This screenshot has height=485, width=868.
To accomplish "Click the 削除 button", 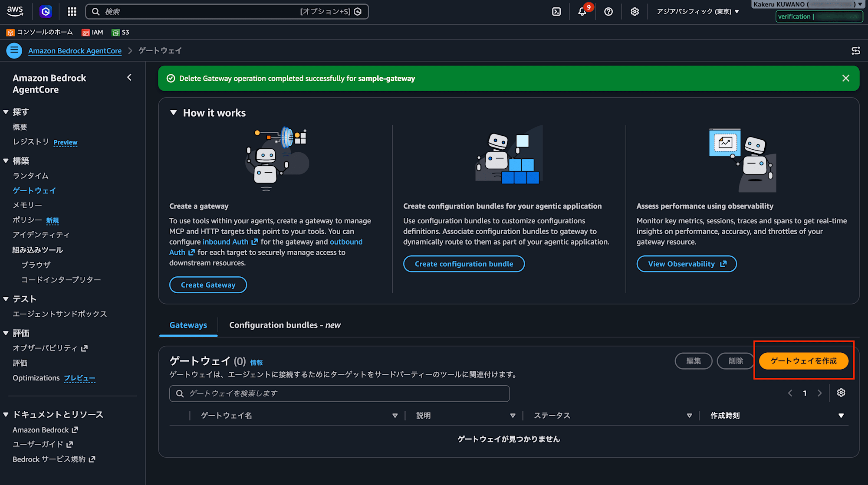I will (736, 361).
